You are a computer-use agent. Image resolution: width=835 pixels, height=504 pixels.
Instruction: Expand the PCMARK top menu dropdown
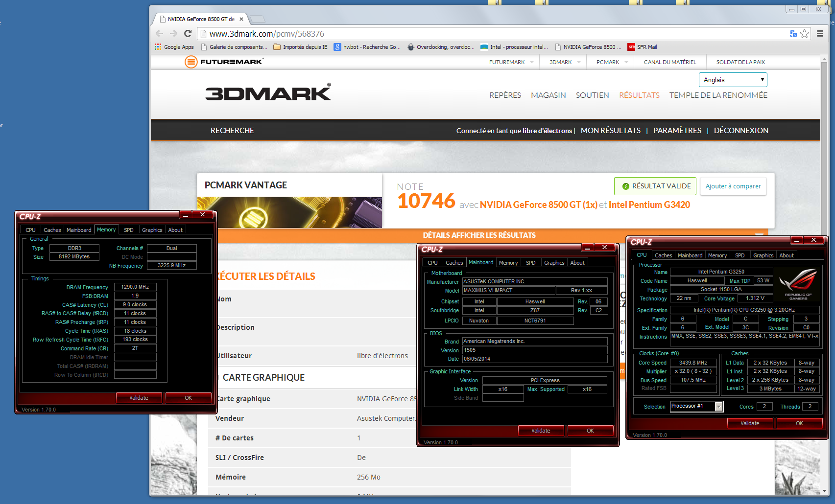[x=626, y=62]
